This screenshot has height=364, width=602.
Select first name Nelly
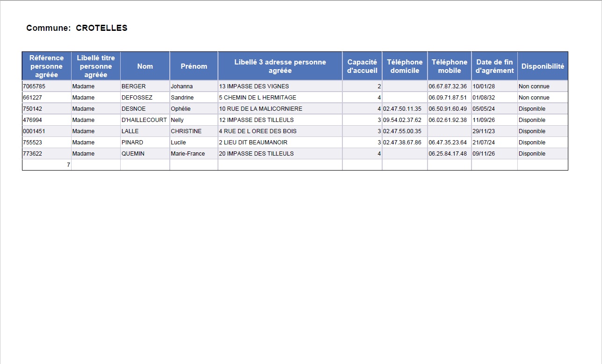(177, 120)
